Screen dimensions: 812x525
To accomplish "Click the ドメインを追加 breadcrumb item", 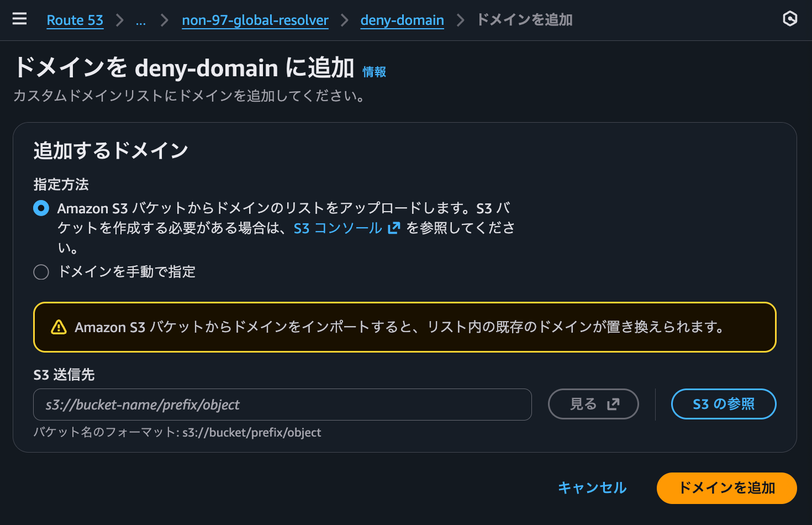I will point(524,20).
